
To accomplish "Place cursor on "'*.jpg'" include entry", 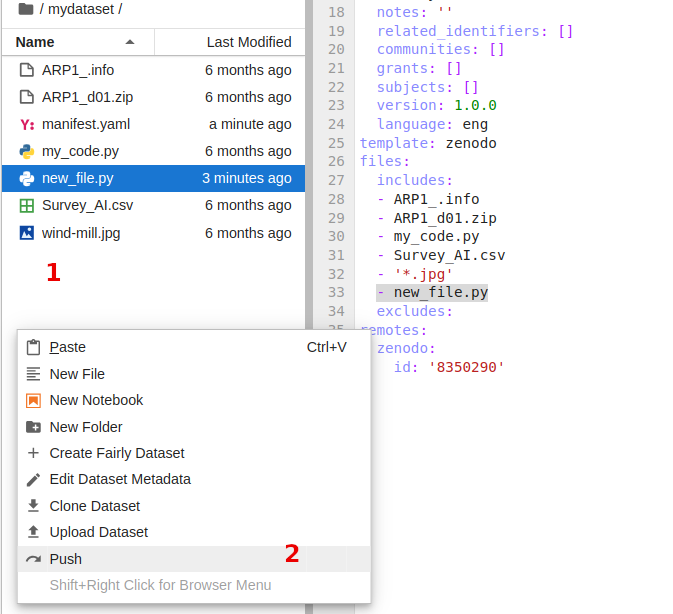I will (423, 274).
